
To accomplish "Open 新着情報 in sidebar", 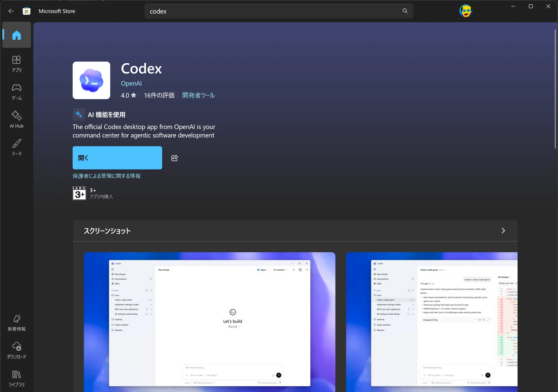I will tap(17, 323).
